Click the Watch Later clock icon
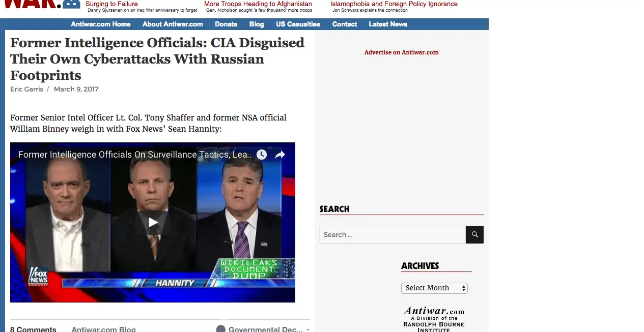The width and height of the screenshot is (644, 332). (262, 155)
